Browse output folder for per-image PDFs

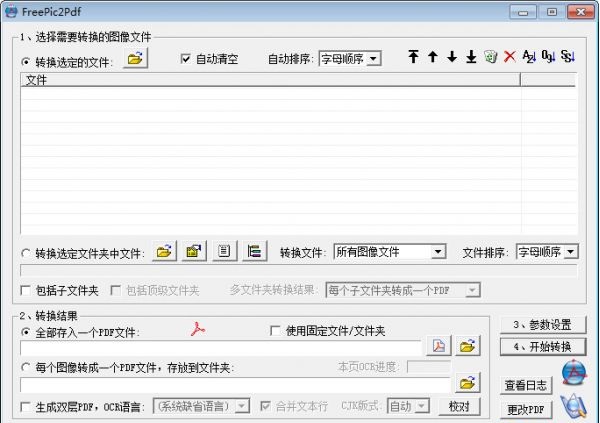point(468,382)
